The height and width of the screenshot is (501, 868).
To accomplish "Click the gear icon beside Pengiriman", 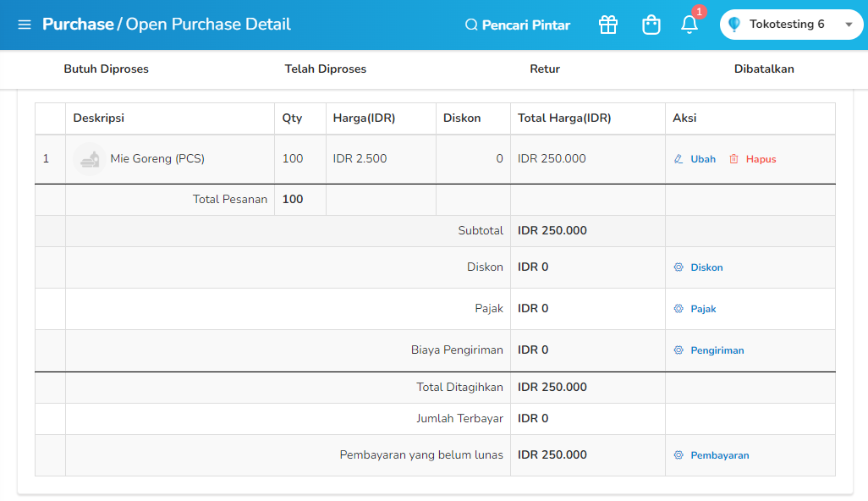I will [x=678, y=350].
